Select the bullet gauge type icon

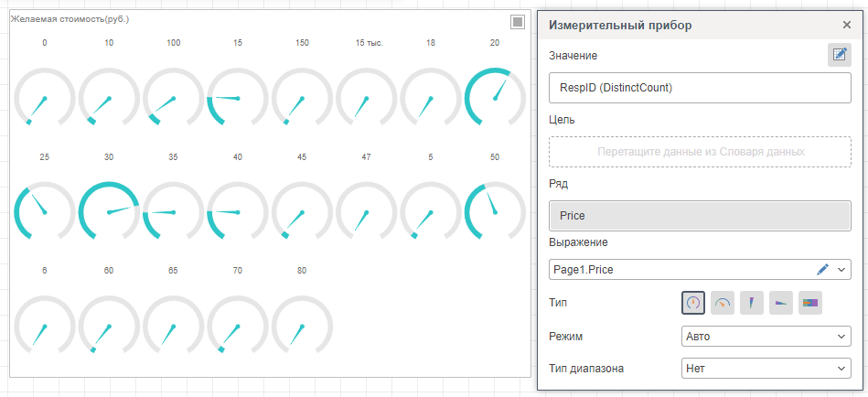[810, 303]
